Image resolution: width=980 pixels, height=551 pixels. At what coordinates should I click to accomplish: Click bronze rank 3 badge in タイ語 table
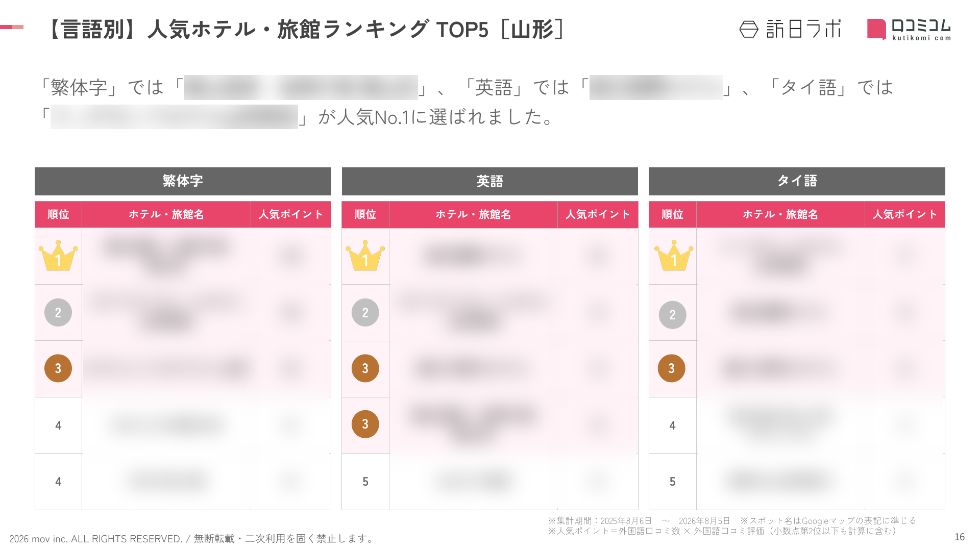[x=672, y=368]
